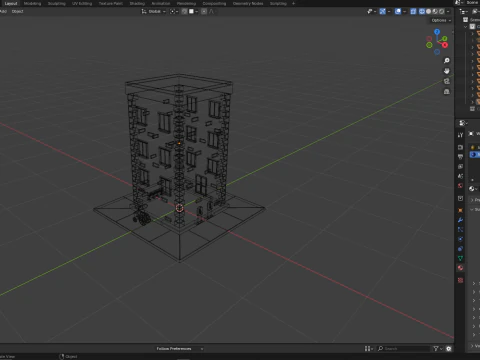Open the Scene properties tab

pyautogui.click(x=460, y=176)
